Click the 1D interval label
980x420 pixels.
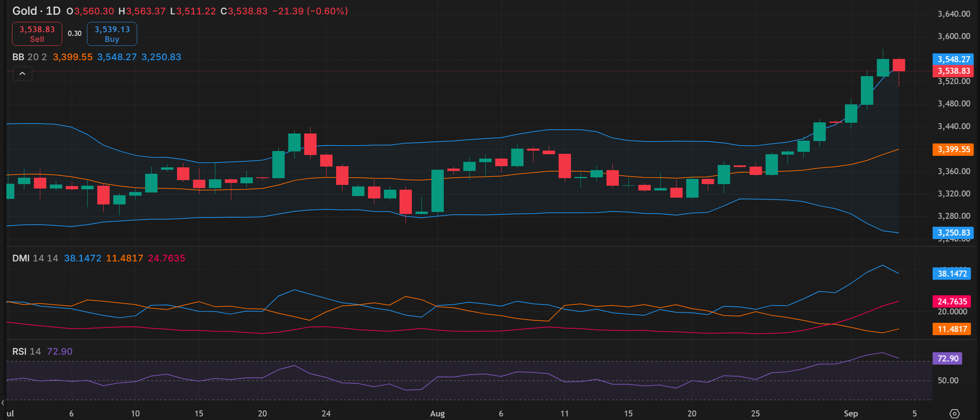(53, 11)
